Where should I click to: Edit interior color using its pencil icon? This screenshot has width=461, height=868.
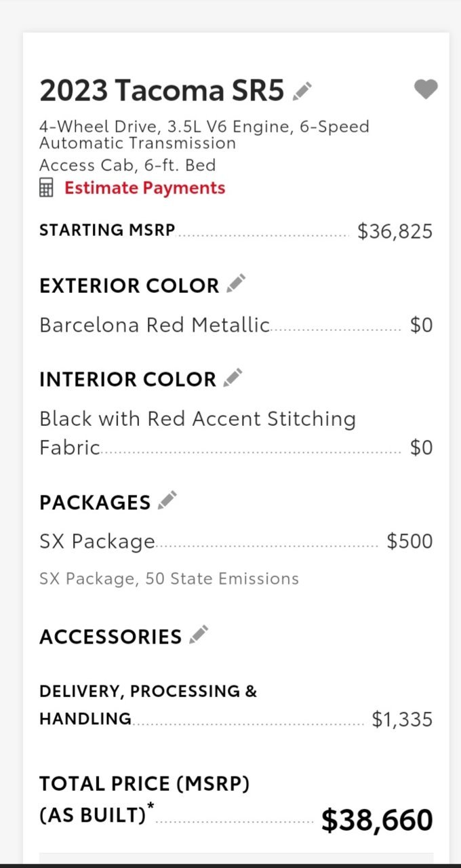[233, 378]
